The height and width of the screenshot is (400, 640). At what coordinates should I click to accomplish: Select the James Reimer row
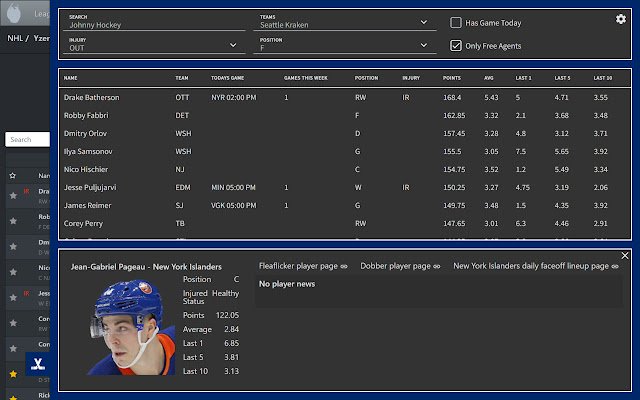point(345,205)
